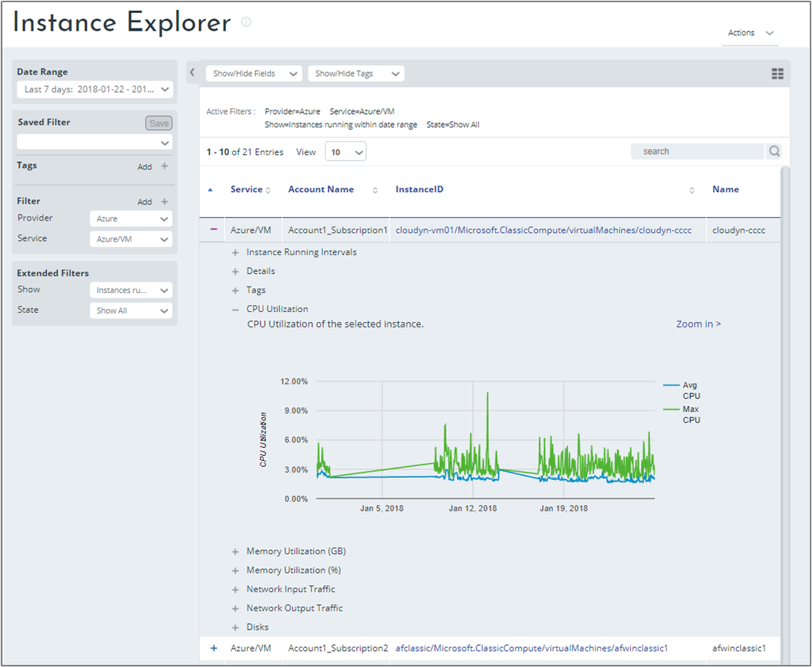Expand Memory Utilization (GB) section
This screenshot has height=667, width=812.
pyautogui.click(x=235, y=552)
